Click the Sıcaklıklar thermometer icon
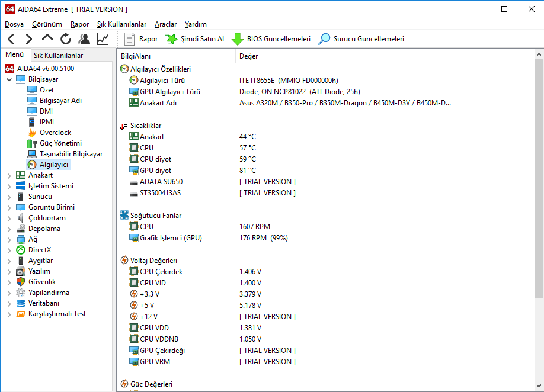The image size is (544, 392). click(123, 126)
